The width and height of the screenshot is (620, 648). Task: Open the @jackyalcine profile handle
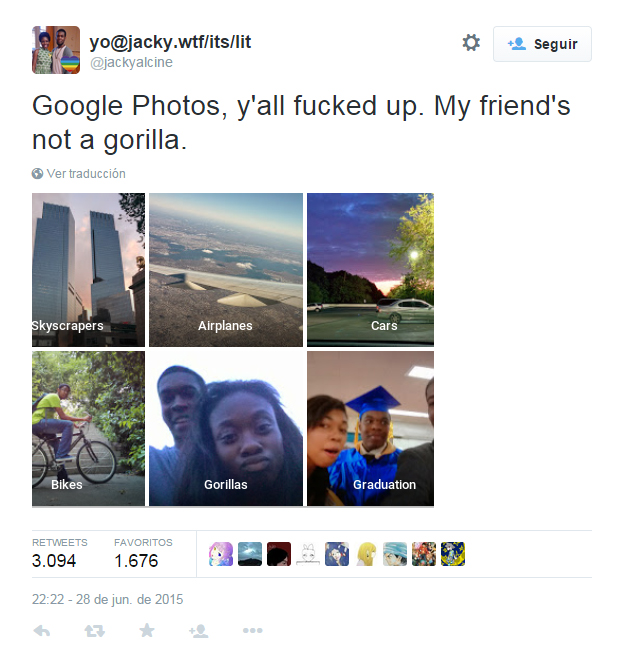pos(131,62)
